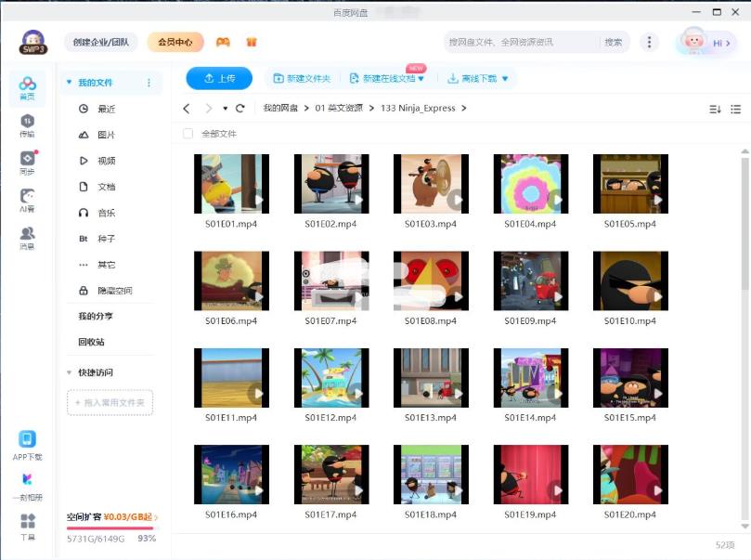Select the S01E01.mp4 thumbnail
This screenshot has height=560, width=751.
[x=231, y=184]
